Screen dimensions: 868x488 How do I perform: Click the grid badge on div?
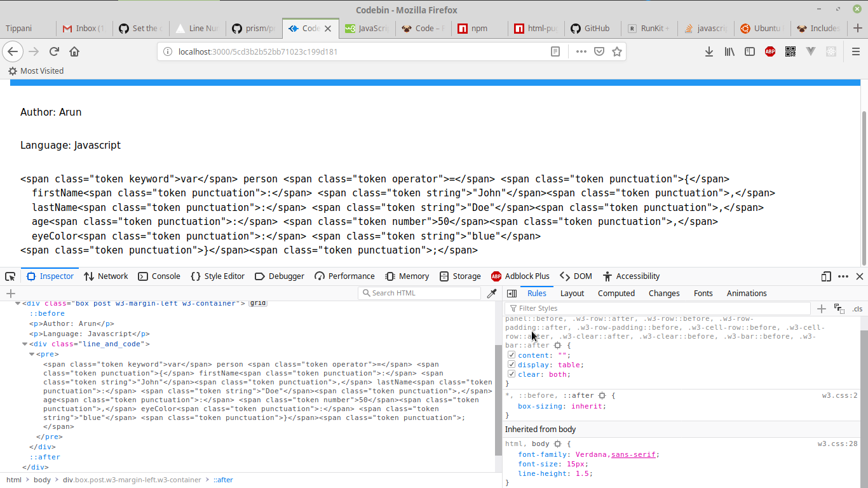258,303
